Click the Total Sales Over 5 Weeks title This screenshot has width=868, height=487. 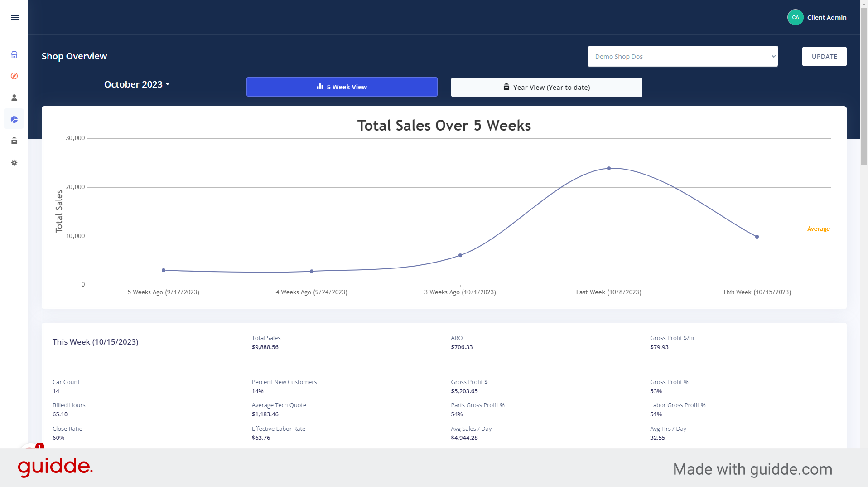tap(444, 126)
